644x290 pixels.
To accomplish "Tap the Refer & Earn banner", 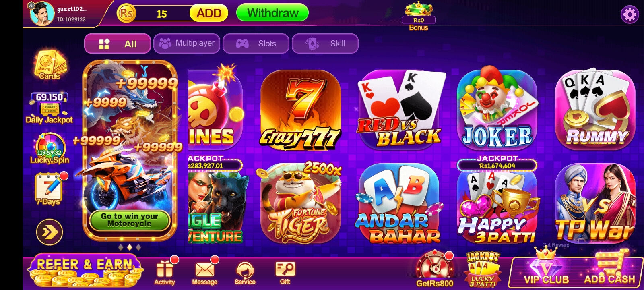I will click(x=85, y=271).
